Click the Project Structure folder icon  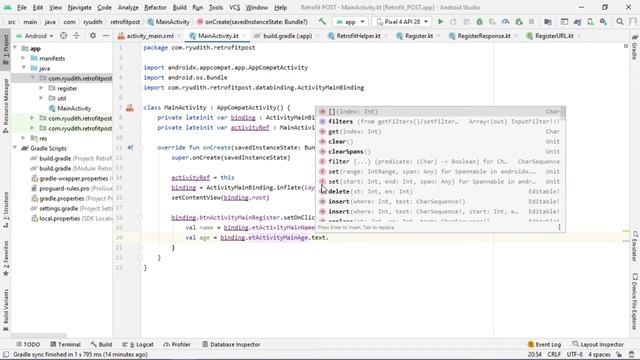[x=548, y=22]
